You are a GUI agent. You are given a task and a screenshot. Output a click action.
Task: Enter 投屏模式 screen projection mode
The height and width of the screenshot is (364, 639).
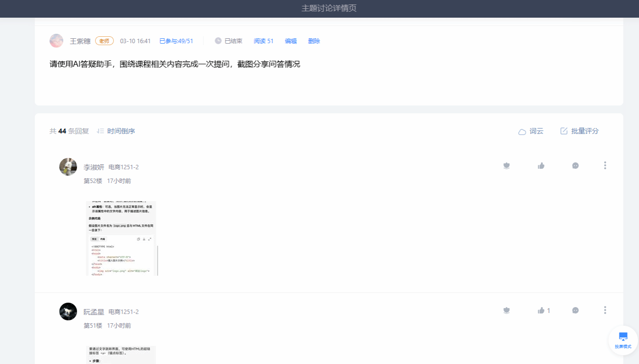click(x=623, y=340)
